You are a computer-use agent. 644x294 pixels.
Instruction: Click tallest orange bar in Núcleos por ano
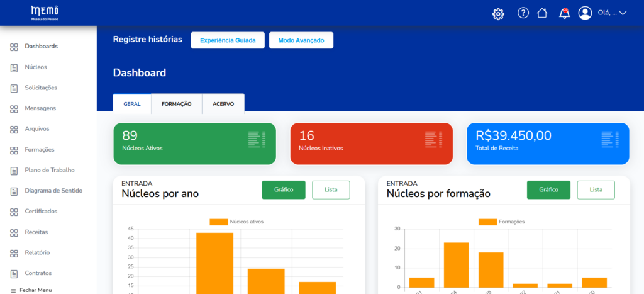(x=214, y=263)
